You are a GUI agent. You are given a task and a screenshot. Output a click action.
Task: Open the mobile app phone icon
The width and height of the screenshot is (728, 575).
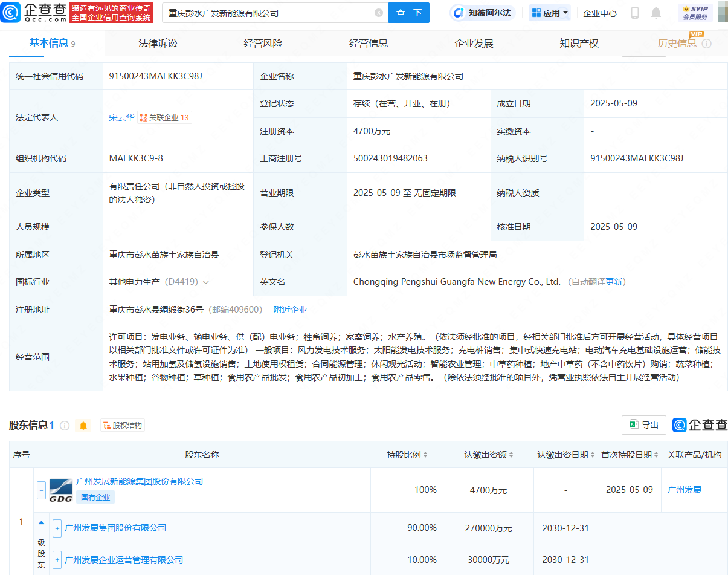coord(635,13)
